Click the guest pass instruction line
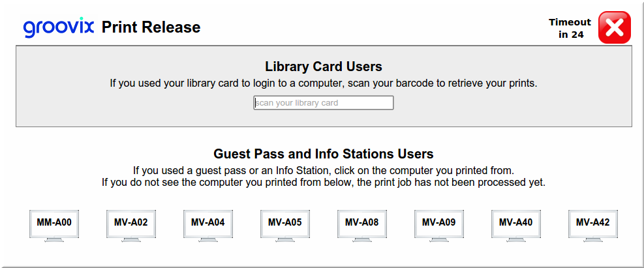644x268 pixels. [324, 171]
